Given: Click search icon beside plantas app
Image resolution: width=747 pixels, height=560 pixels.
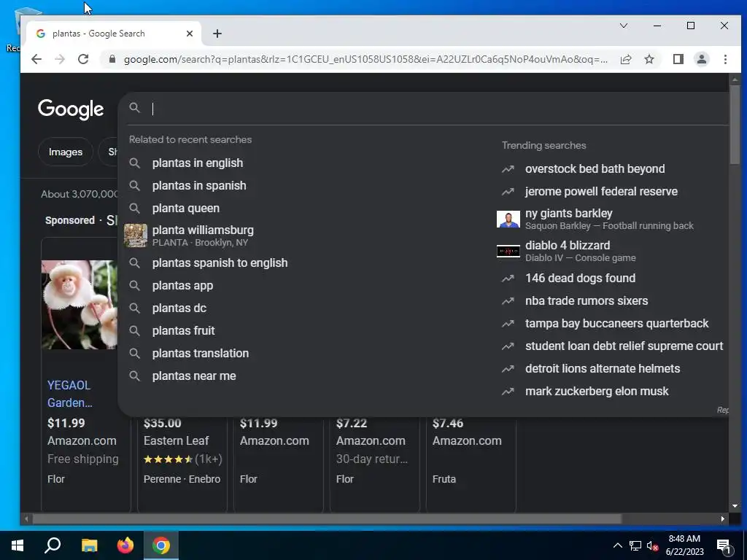Looking at the screenshot, I should pyautogui.click(x=134, y=286).
